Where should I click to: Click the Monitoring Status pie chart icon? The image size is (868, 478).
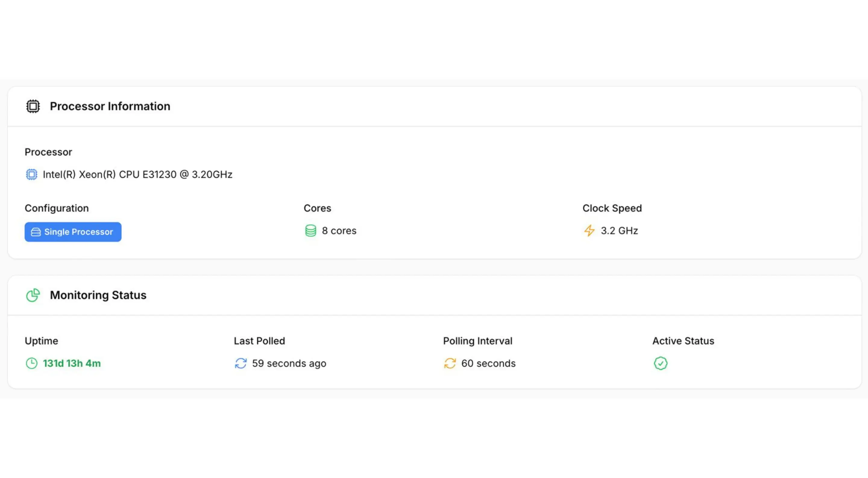click(x=33, y=295)
